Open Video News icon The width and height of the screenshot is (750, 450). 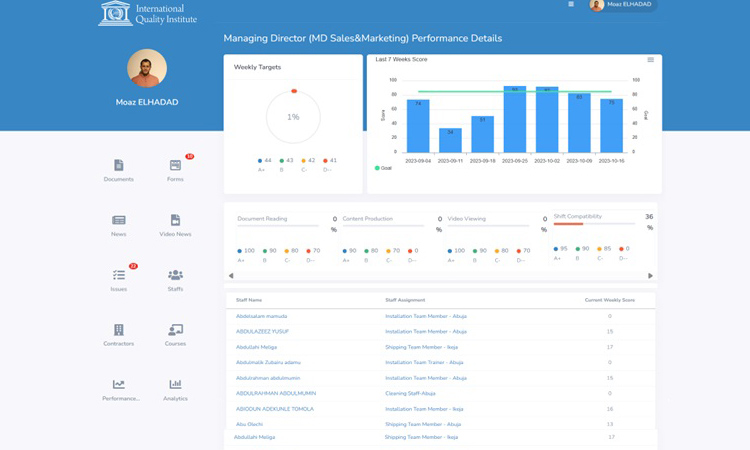[x=175, y=220]
